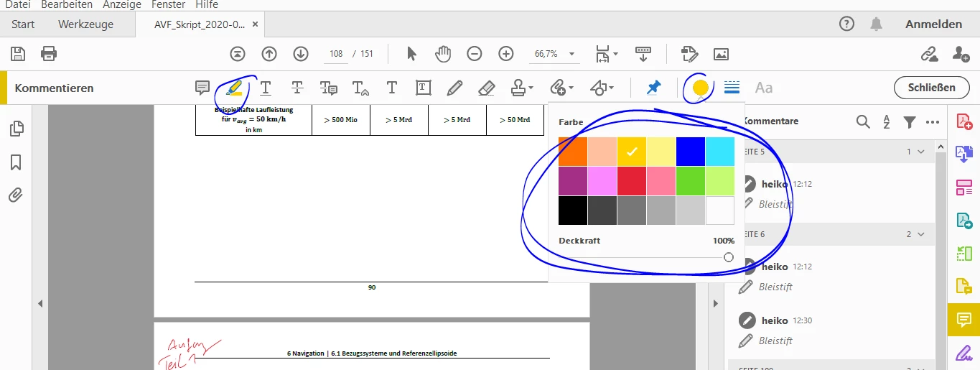Image resolution: width=980 pixels, height=370 pixels.
Task: Open the help question mark
Action: click(847, 24)
